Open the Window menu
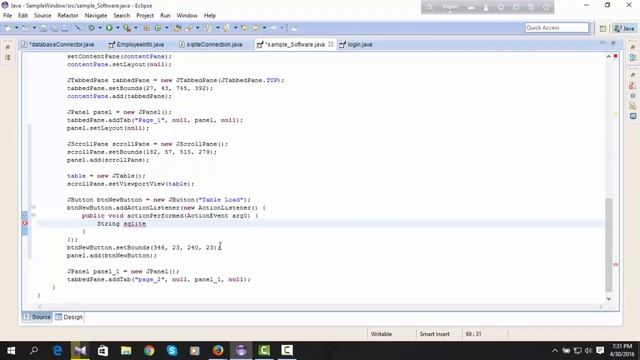This screenshot has height=360, width=640. 187,16
